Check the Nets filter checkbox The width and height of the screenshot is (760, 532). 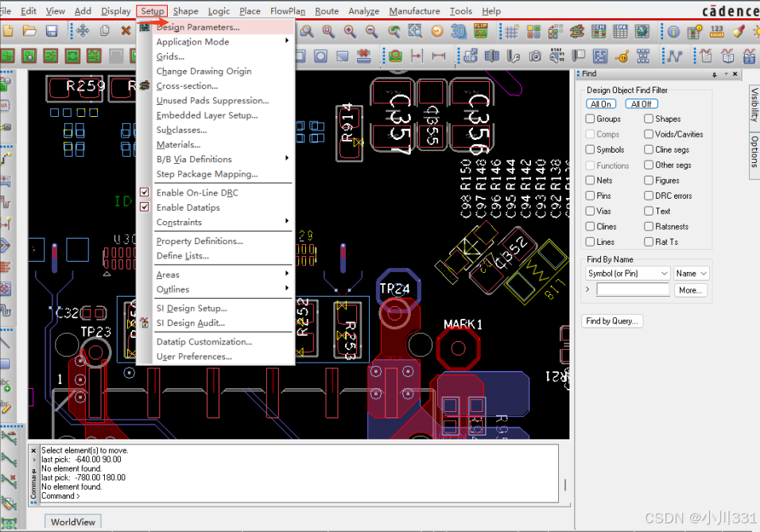pos(588,181)
